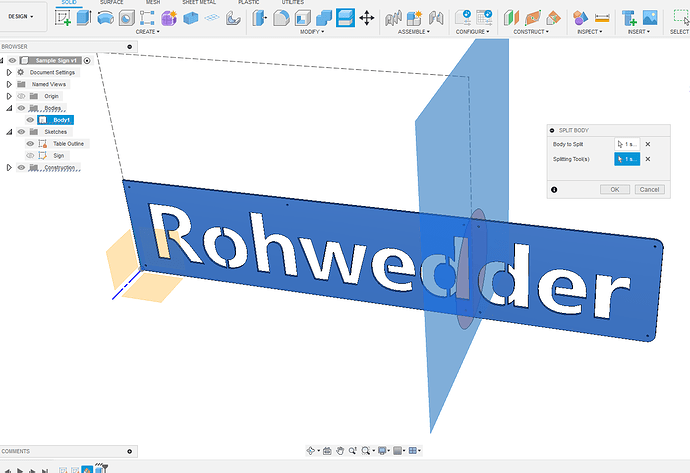This screenshot has width=690, height=473.
Task: Expand the Document Settings node
Action: click(9, 72)
